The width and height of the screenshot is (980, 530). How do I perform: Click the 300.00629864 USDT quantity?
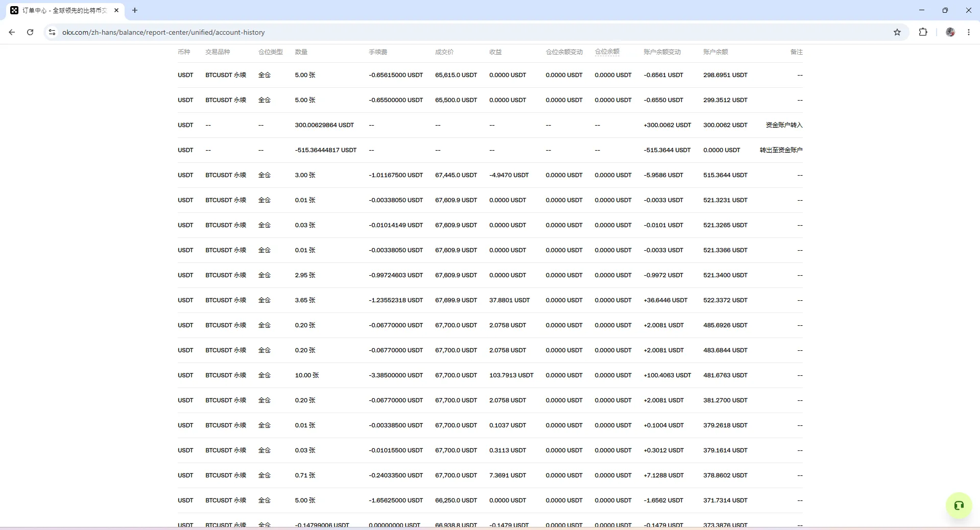pos(324,125)
